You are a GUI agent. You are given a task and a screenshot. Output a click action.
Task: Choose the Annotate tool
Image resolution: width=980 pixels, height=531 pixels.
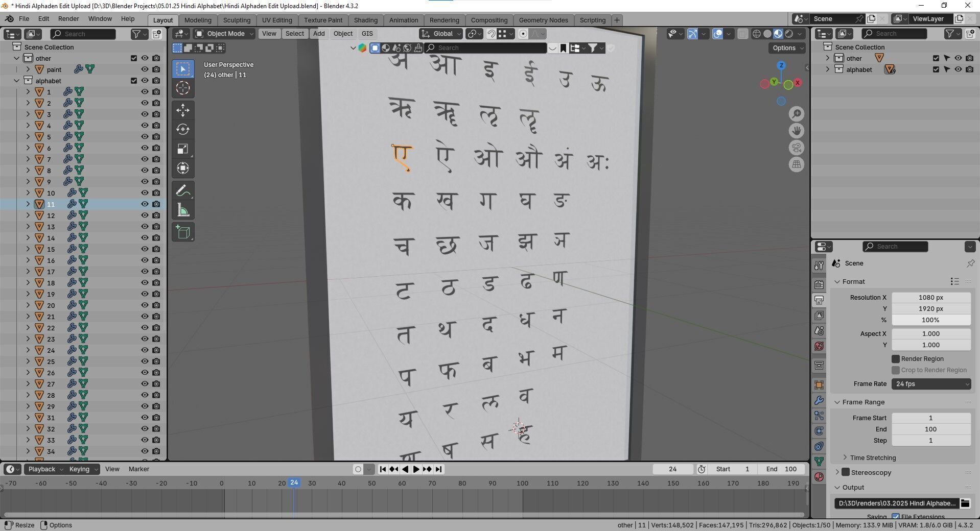pyautogui.click(x=183, y=190)
